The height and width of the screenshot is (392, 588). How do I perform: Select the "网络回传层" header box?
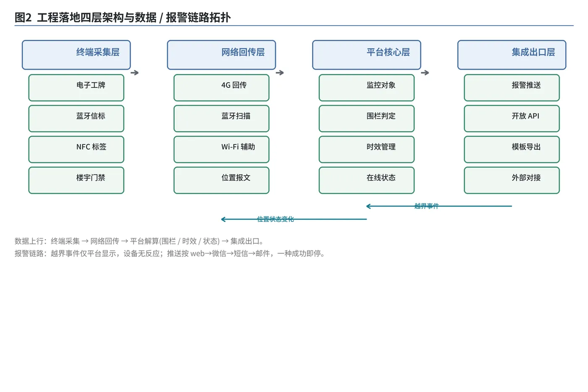click(x=221, y=55)
